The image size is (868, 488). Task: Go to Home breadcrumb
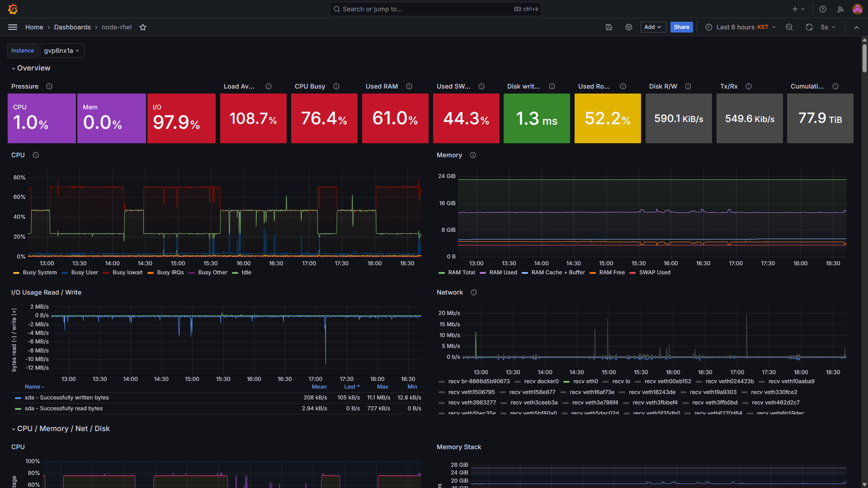pyautogui.click(x=34, y=27)
